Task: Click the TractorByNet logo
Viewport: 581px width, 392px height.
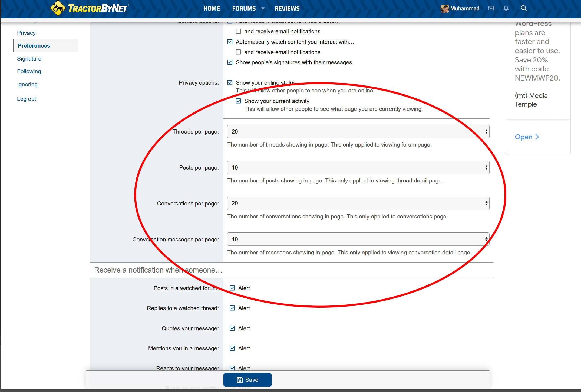Action: coord(90,8)
